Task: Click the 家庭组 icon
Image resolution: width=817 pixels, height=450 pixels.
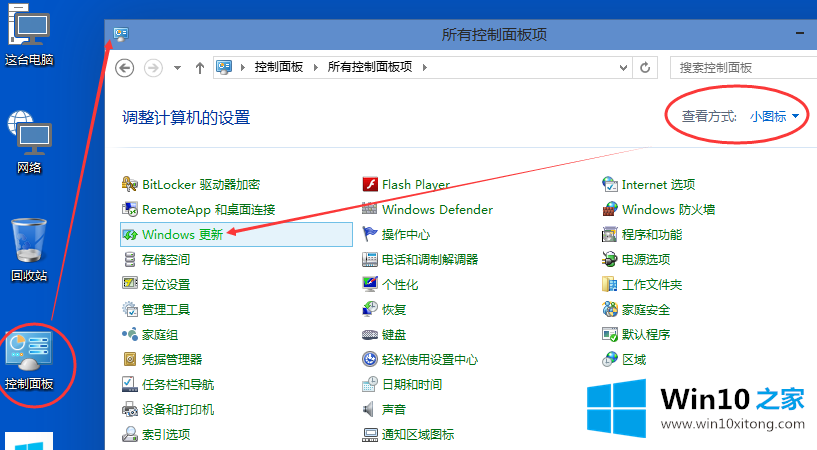Action: 130,334
